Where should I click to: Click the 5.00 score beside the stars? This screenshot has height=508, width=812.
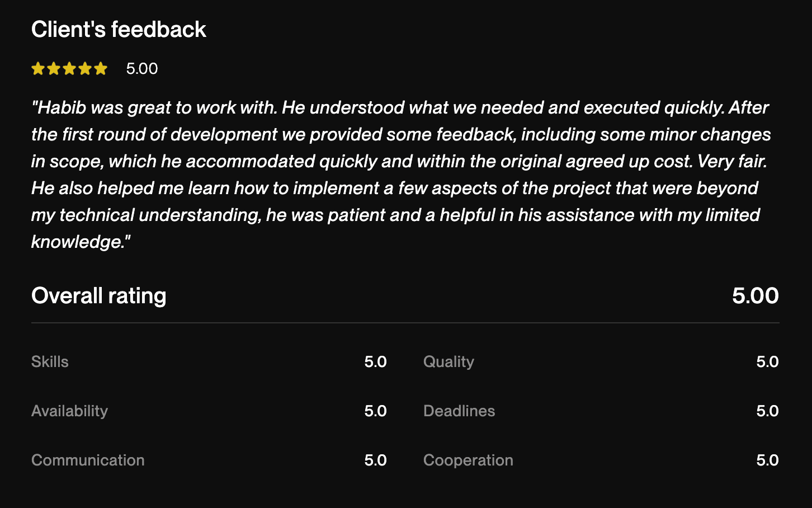point(142,69)
